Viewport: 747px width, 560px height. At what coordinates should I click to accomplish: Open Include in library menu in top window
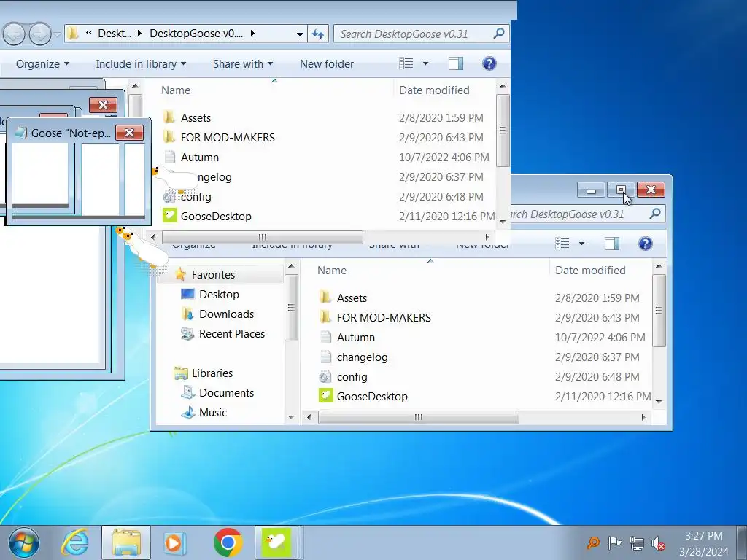[141, 64]
